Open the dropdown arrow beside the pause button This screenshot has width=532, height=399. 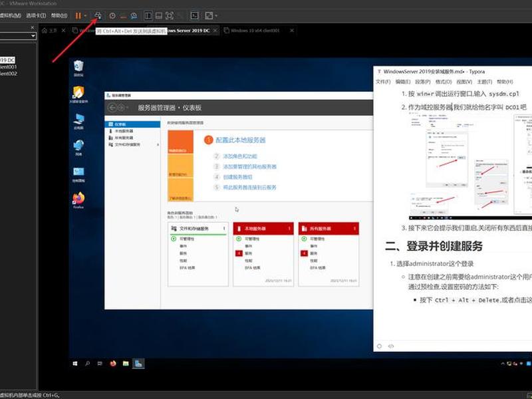[85, 15]
